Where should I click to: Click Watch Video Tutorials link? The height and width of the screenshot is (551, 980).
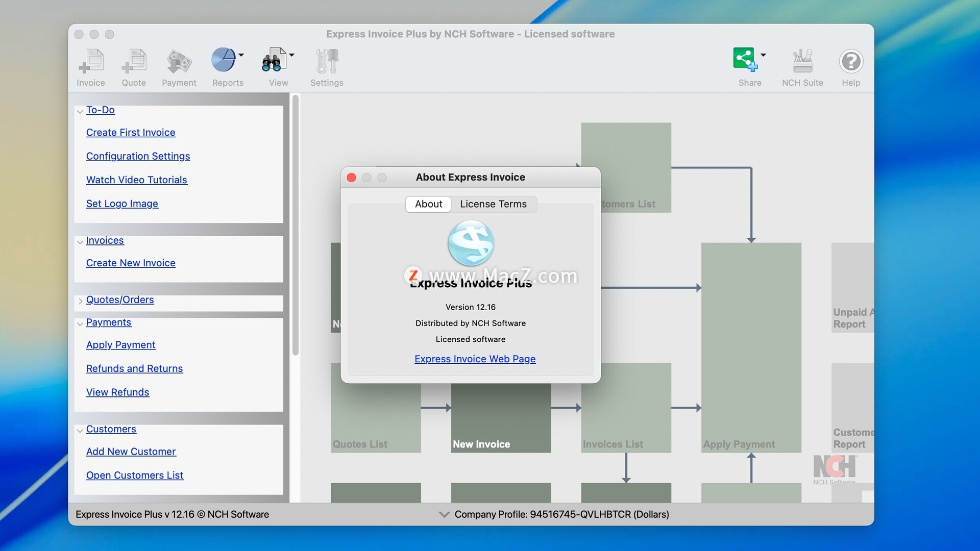pos(136,180)
